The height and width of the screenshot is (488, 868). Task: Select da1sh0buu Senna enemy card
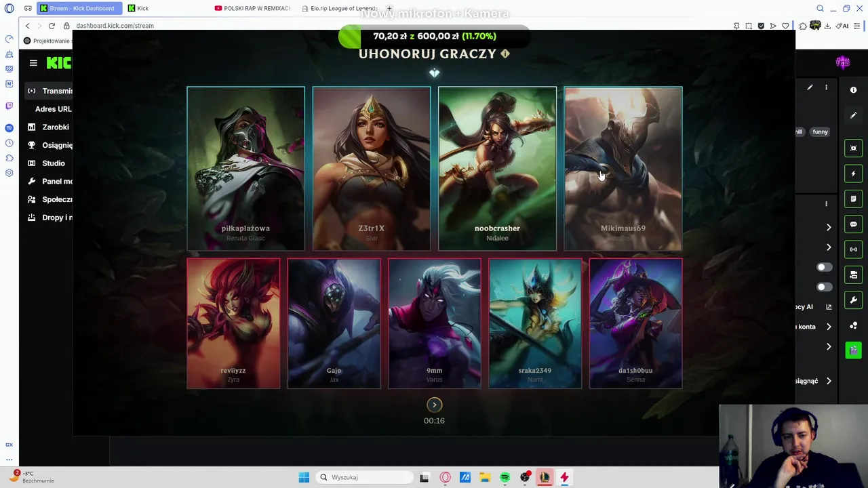[635, 323]
